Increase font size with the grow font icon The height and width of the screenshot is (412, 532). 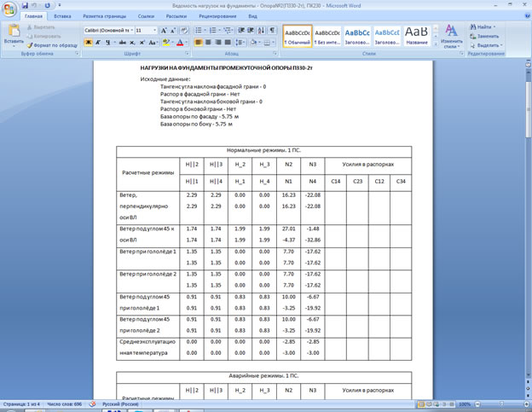click(164, 31)
